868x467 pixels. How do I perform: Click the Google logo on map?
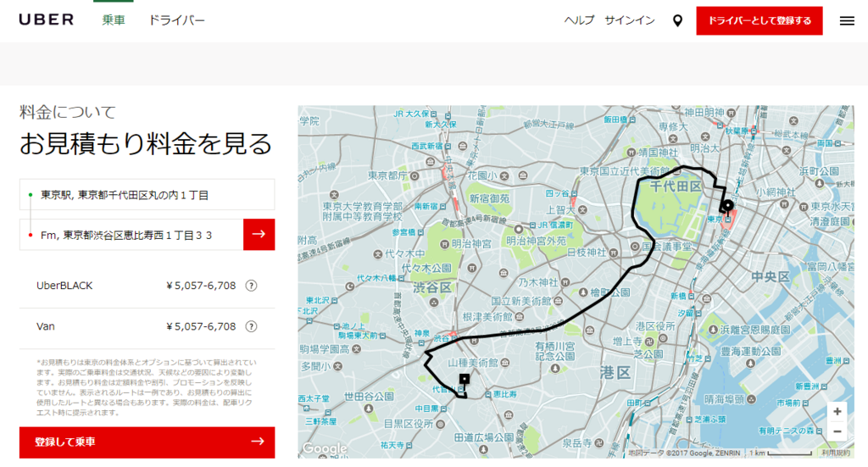pos(325,448)
